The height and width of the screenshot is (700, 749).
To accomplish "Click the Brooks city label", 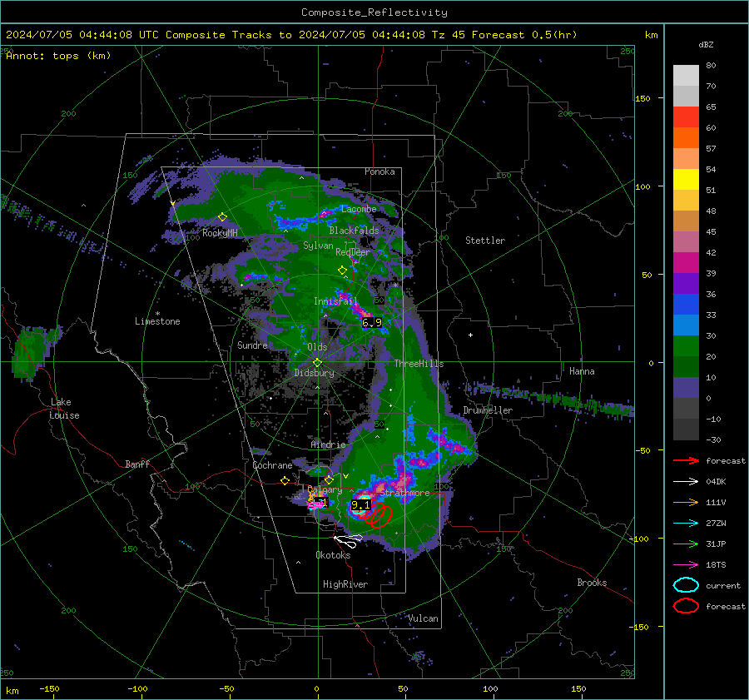I will coord(592,583).
